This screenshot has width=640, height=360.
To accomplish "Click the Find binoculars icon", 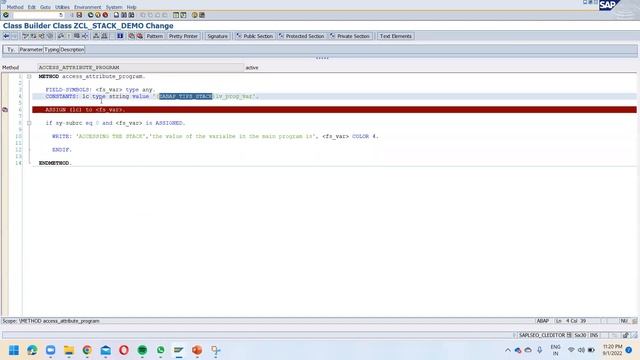I will click(124, 15).
